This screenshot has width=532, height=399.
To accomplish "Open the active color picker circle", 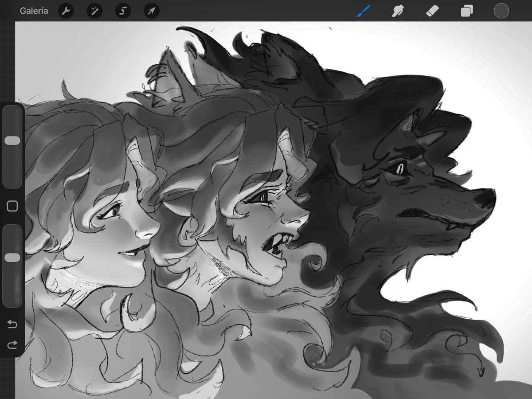I will tap(501, 11).
